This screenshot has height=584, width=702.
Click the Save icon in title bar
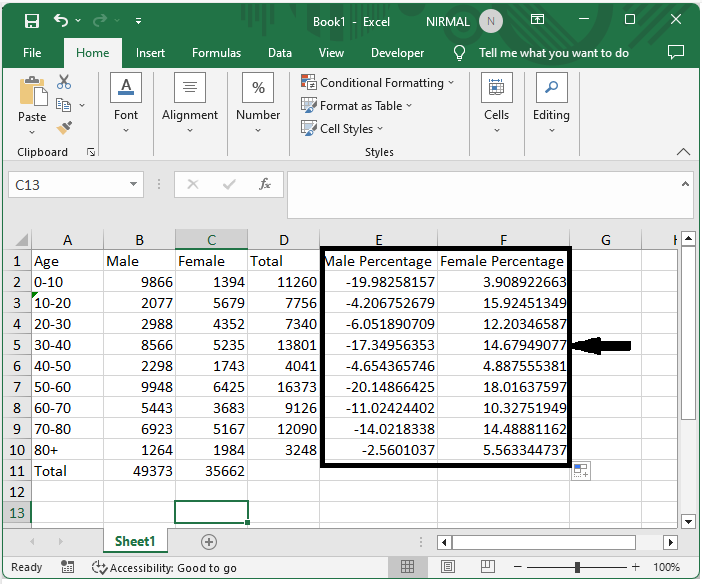32,21
